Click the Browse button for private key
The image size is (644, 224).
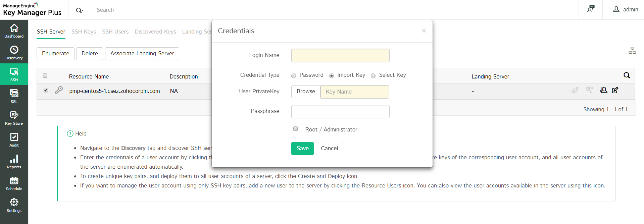point(306,92)
